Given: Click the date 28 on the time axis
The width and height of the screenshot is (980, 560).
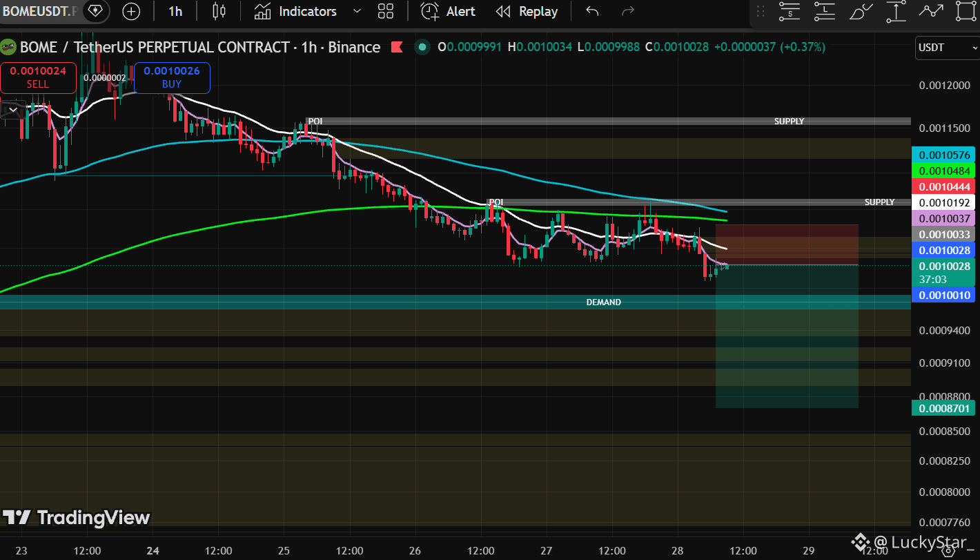Looking at the screenshot, I should click(678, 550).
